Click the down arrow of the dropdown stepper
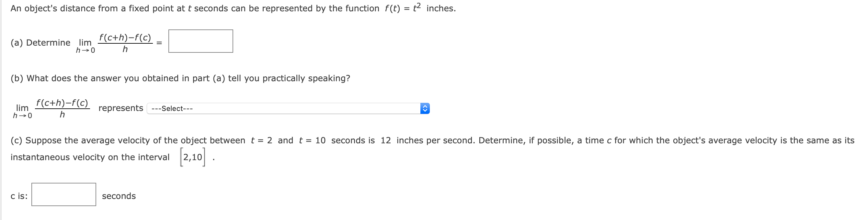This screenshot has height=220, width=868. (425, 110)
